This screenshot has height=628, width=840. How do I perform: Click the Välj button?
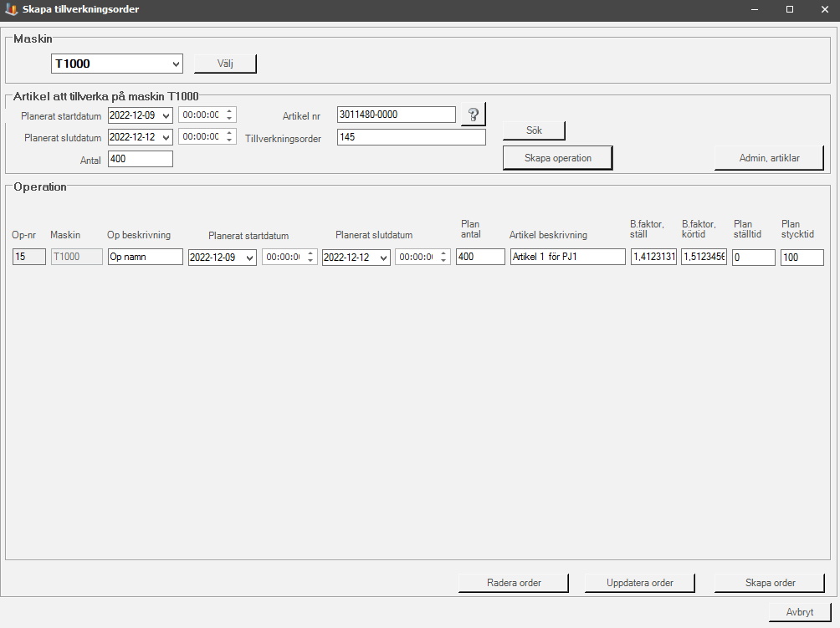[225, 64]
